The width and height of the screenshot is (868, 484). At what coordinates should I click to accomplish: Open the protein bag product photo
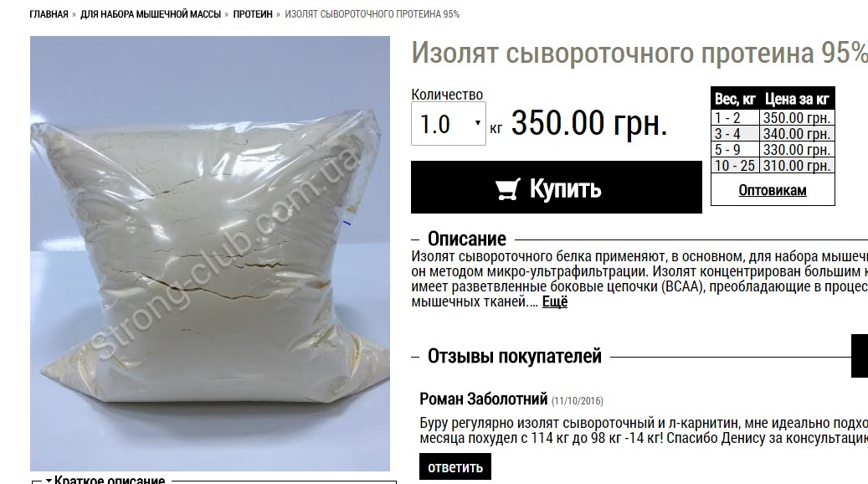(210, 254)
